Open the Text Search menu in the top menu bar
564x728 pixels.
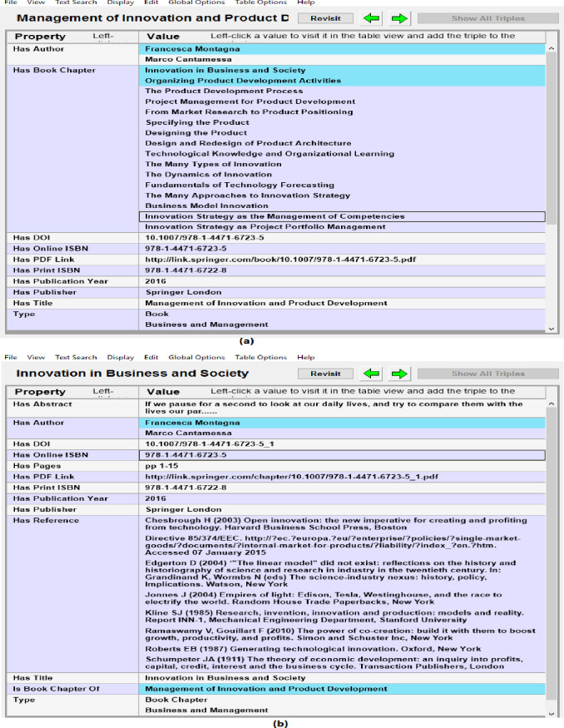coord(76,3)
